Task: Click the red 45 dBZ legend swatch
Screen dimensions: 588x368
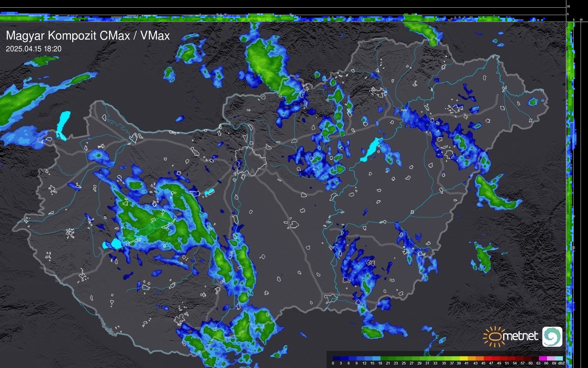Action: click(x=487, y=358)
